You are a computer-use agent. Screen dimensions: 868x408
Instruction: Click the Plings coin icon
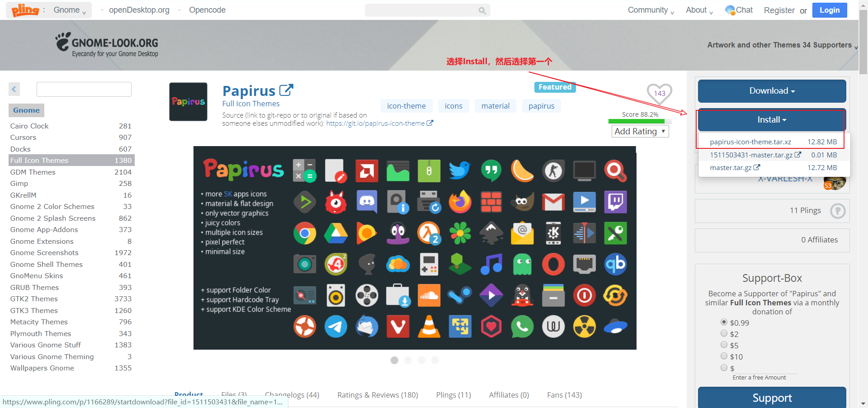838,211
